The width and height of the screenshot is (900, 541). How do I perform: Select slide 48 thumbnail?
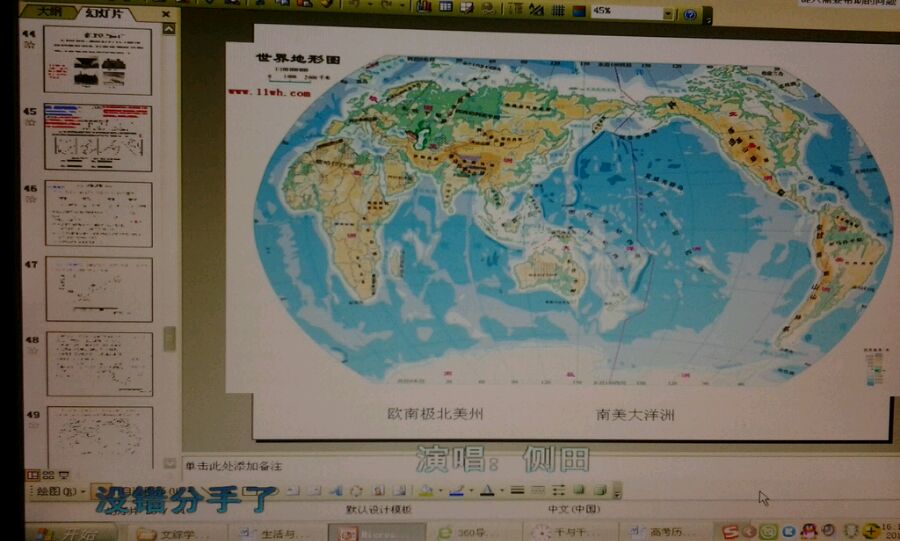tap(100, 364)
